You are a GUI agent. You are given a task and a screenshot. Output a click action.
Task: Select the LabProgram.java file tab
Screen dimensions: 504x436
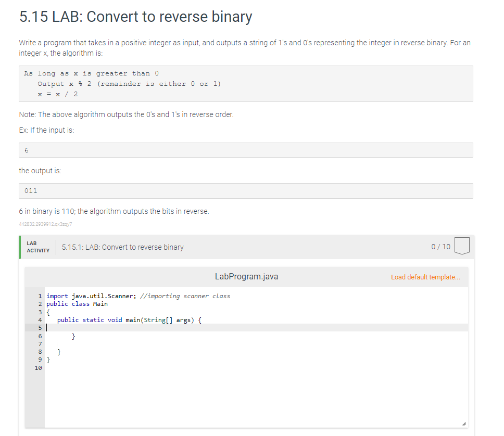pyautogui.click(x=246, y=276)
